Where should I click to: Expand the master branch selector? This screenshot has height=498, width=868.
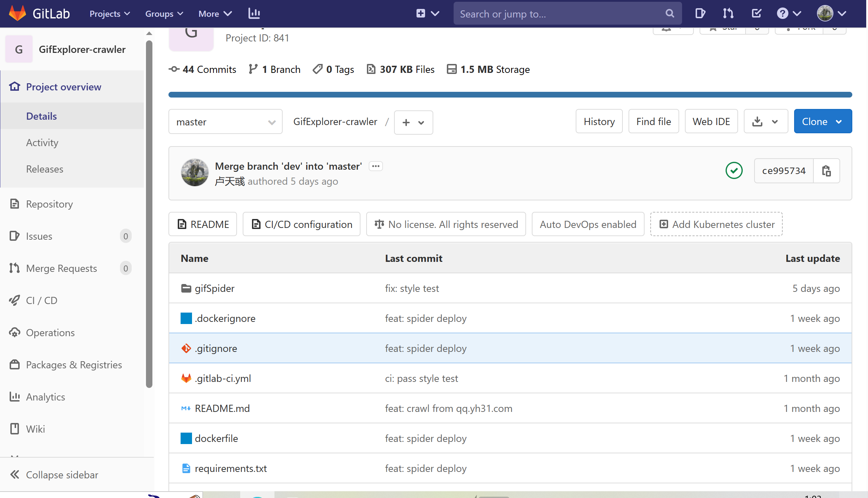[x=226, y=122]
